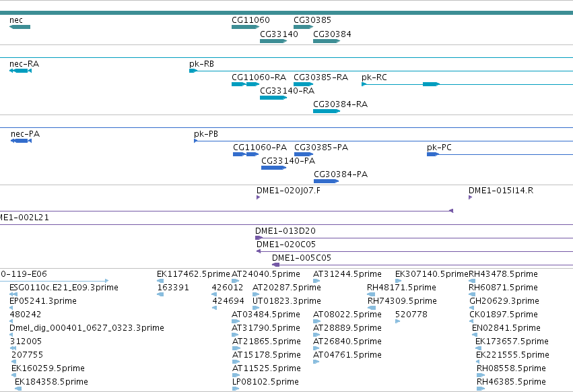Click the 312005 feature label
The image size is (573, 392).
26,341
